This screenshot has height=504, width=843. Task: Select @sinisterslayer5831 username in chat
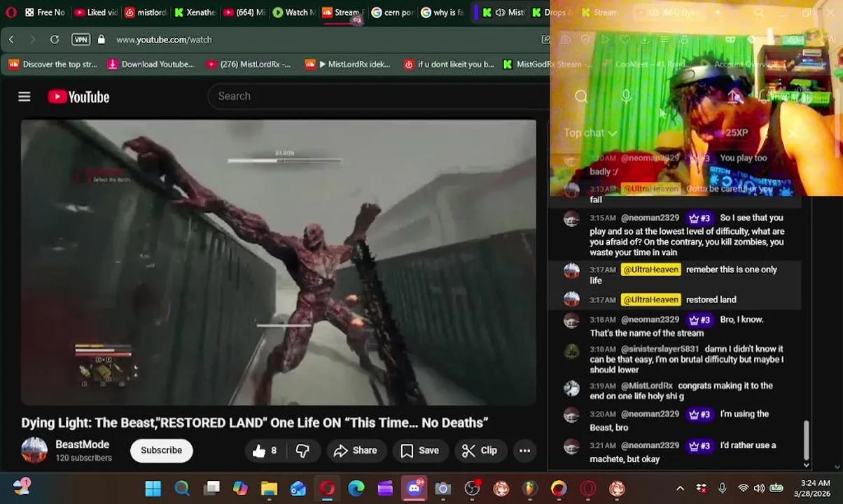(x=660, y=349)
